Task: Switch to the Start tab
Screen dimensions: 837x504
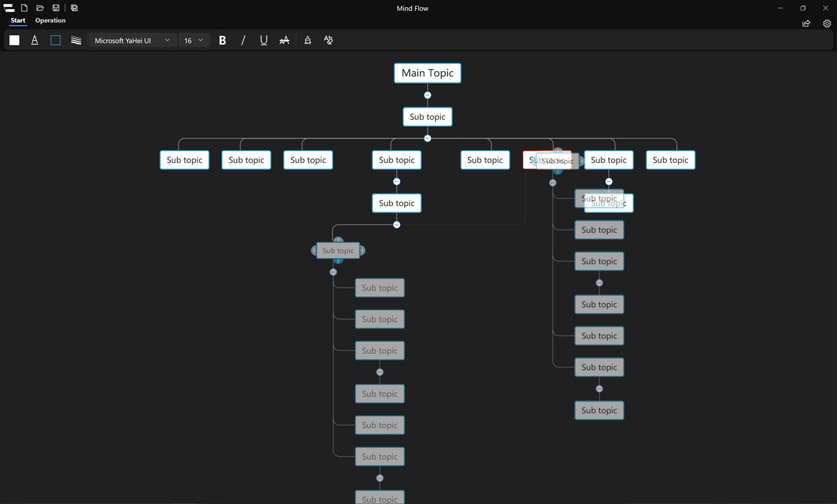Action: click(18, 20)
